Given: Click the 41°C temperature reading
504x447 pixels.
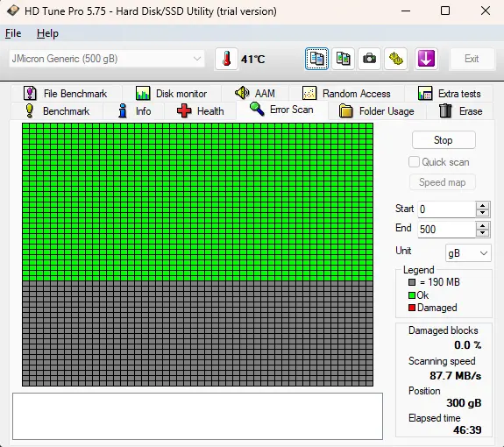Looking at the screenshot, I should click(253, 60).
